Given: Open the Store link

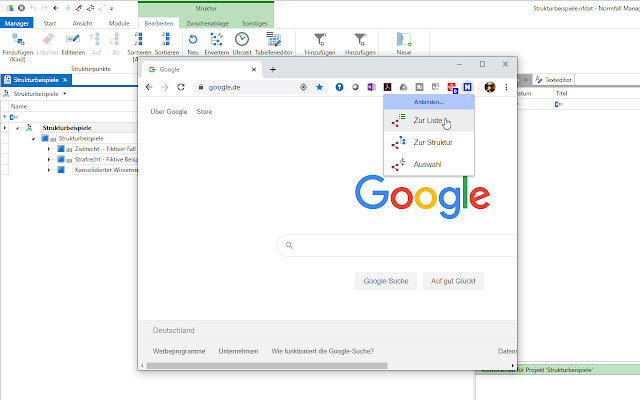Looking at the screenshot, I should tap(204, 111).
